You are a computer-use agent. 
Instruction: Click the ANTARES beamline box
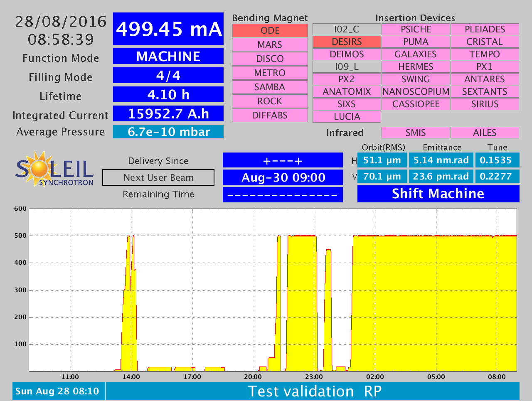(485, 79)
